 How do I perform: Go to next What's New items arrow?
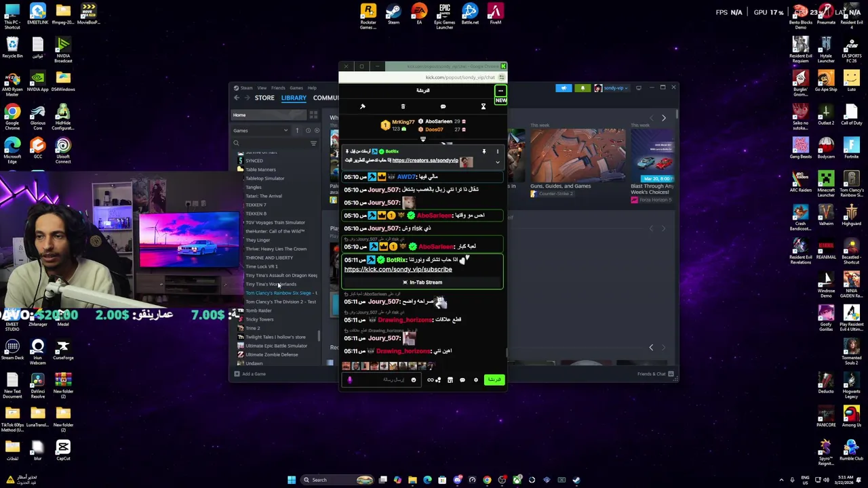point(664,118)
